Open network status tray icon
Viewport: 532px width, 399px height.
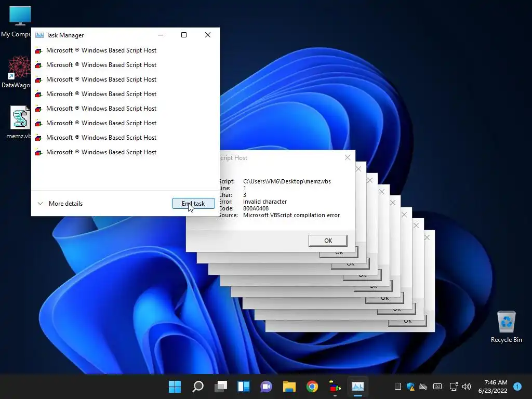tap(454, 387)
